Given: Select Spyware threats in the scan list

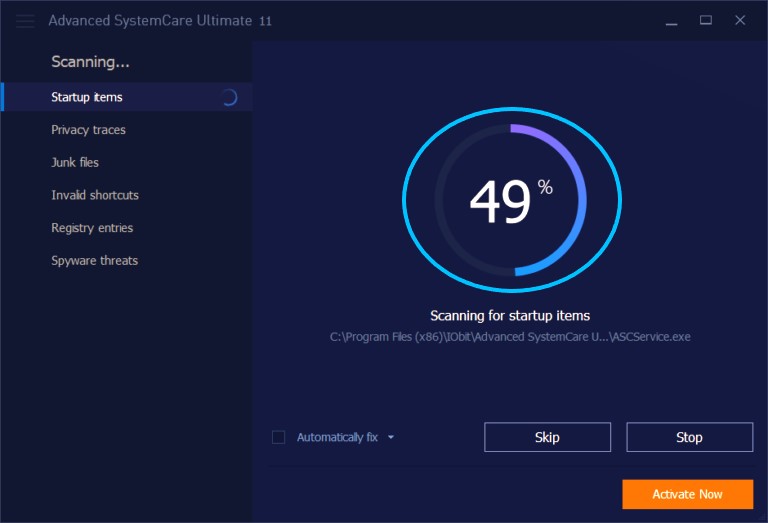Looking at the screenshot, I should [x=95, y=261].
